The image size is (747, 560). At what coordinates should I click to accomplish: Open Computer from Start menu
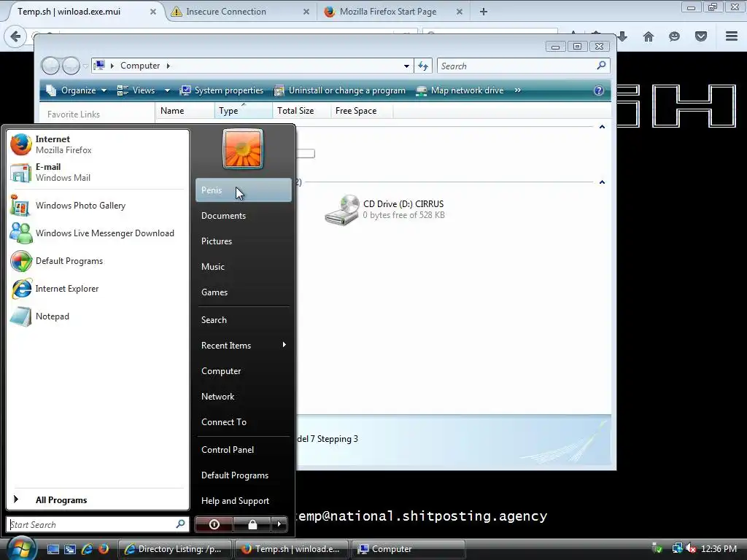[243, 371]
